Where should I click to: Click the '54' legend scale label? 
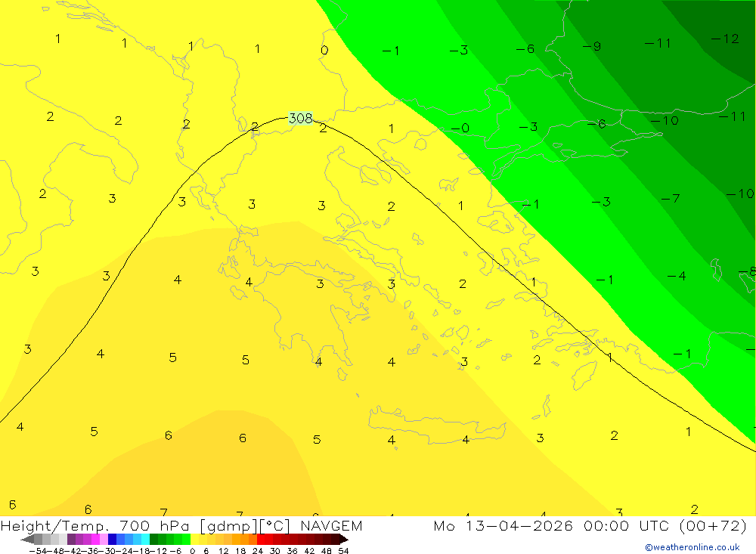tap(343, 551)
